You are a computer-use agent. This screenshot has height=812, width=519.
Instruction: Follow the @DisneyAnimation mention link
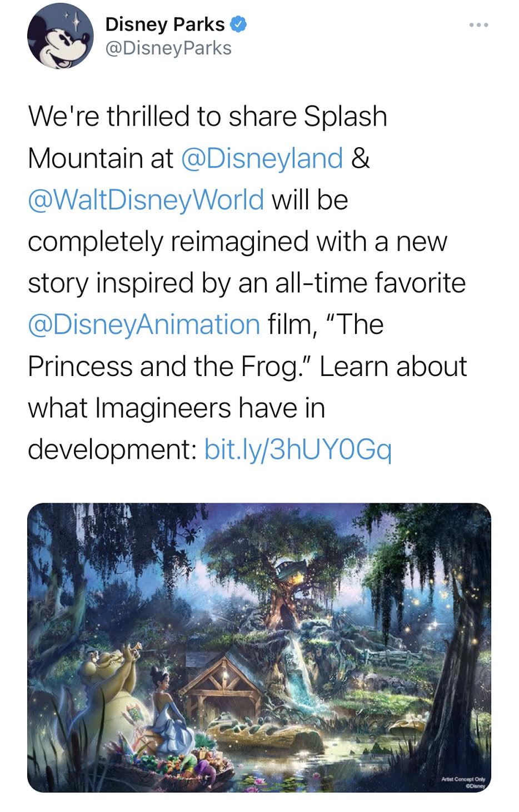coord(144,325)
